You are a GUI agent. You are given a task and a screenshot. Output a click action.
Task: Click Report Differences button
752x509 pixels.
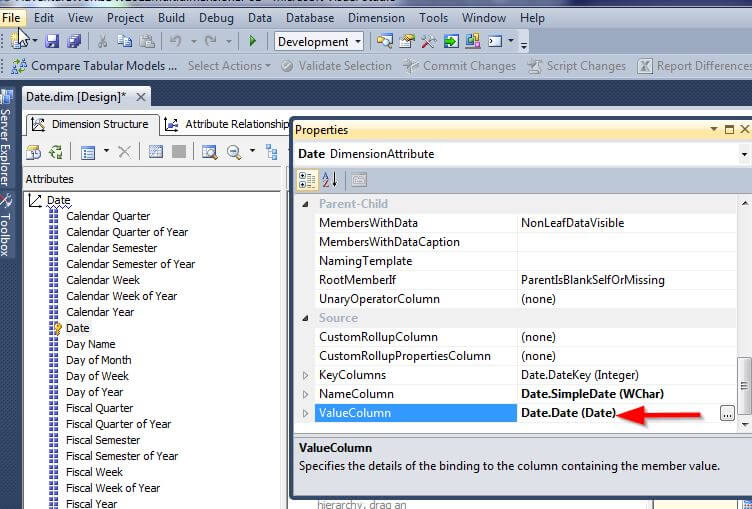click(x=694, y=66)
